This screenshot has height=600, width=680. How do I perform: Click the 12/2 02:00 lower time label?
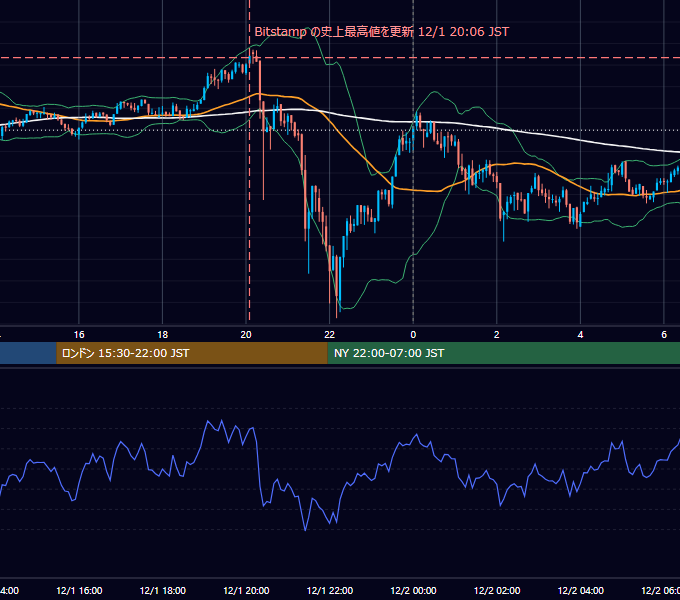(x=497, y=590)
